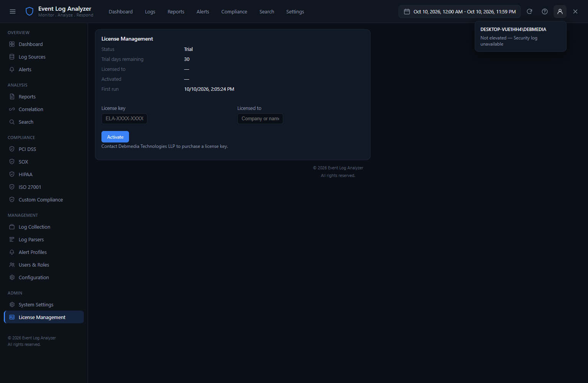The height and width of the screenshot is (383, 588).
Task: Select SOX compliance item
Action: (x=44, y=162)
